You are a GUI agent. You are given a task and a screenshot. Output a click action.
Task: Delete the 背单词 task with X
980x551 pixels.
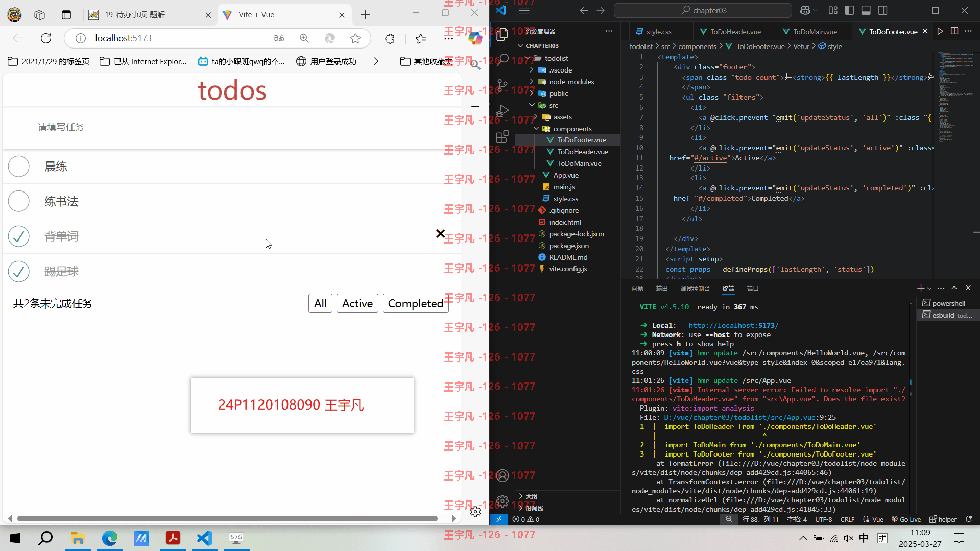tap(440, 234)
